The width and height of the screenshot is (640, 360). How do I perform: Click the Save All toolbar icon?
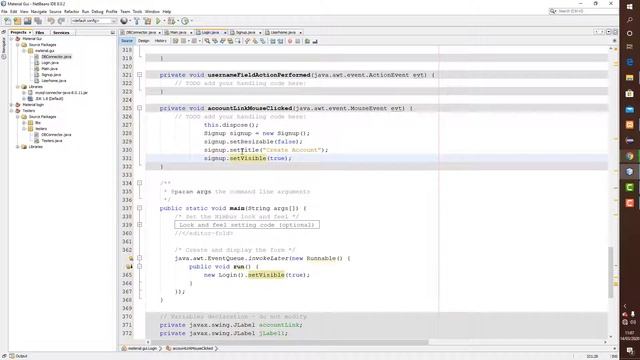tap(38, 21)
